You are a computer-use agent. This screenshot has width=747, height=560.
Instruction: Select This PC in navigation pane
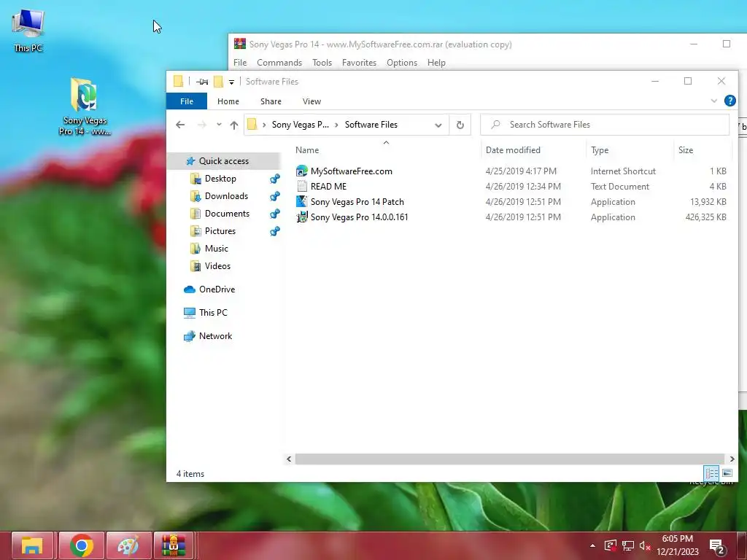[213, 312]
